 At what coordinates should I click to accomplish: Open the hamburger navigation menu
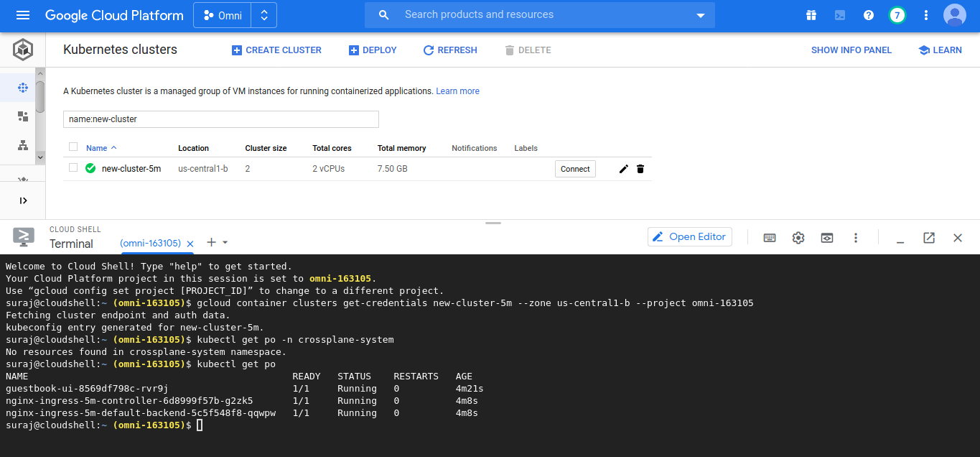click(23, 15)
